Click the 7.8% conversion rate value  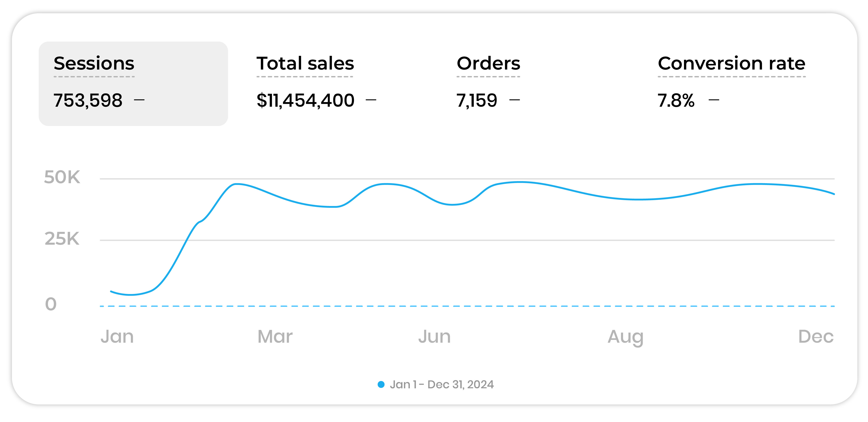pos(676,100)
